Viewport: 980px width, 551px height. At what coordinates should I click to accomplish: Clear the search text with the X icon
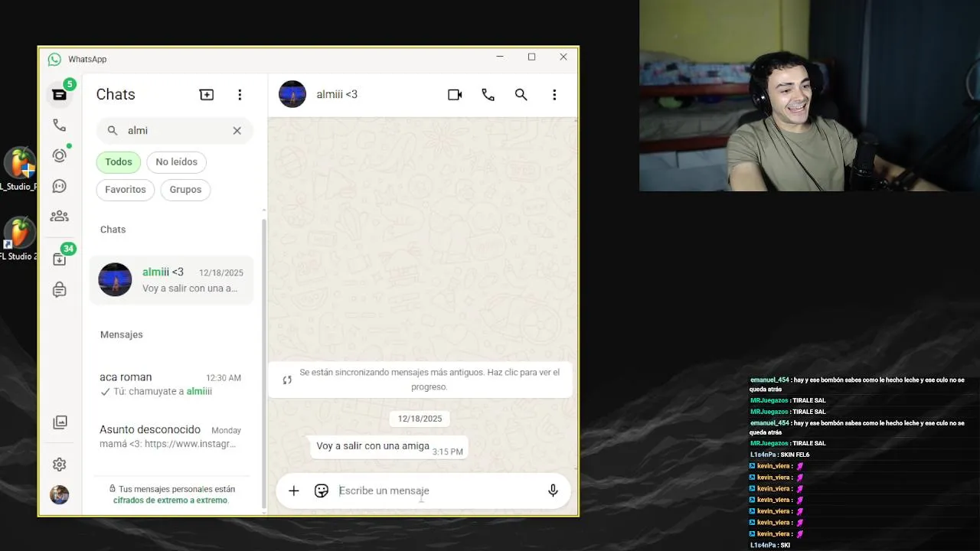[237, 131]
